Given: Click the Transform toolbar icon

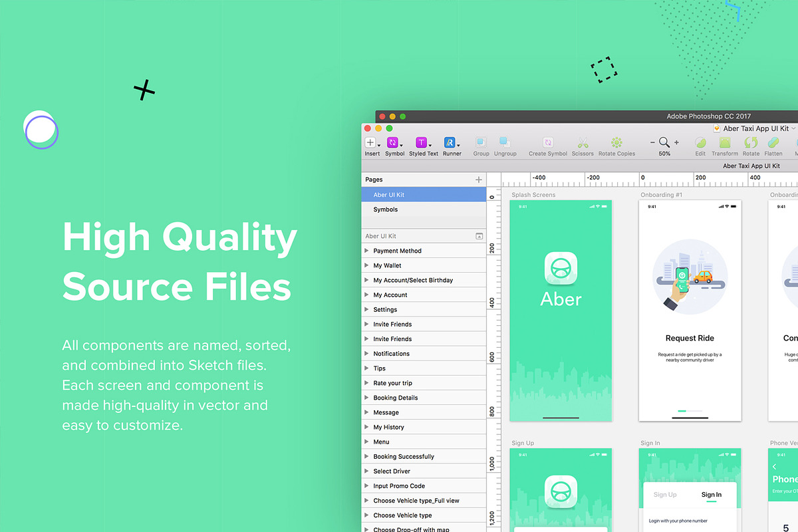Looking at the screenshot, I should point(725,142).
